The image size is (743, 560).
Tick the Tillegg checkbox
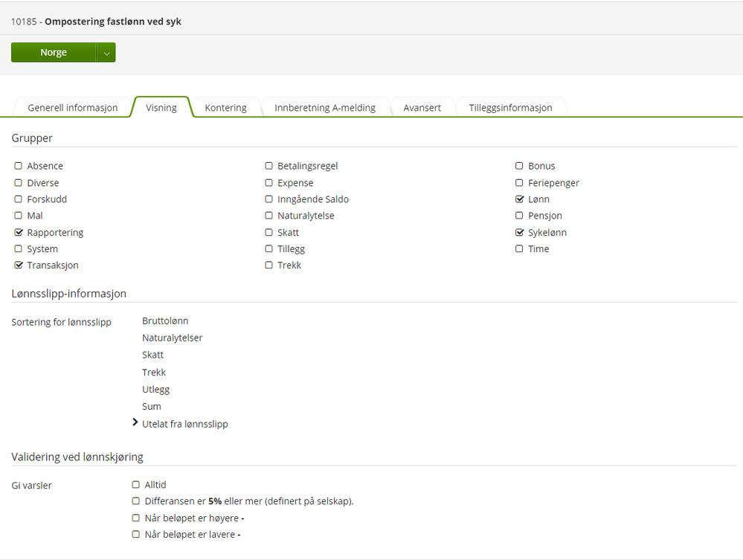click(268, 248)
